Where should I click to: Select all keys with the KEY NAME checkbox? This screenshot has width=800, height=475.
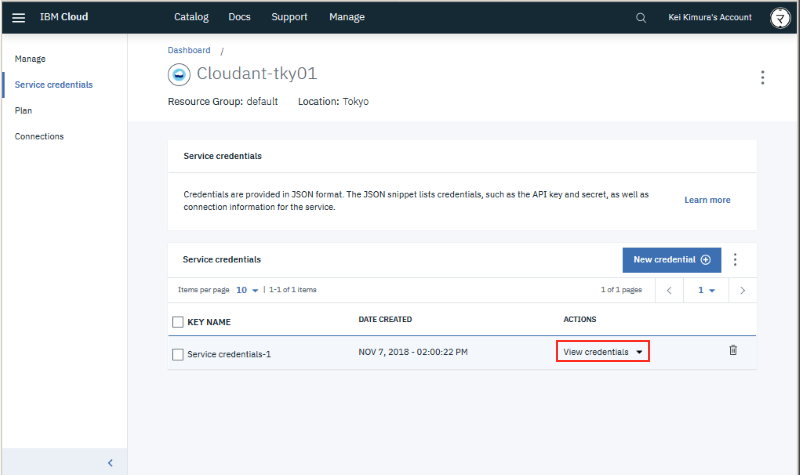pyautogui.click(x=178, y=322)
